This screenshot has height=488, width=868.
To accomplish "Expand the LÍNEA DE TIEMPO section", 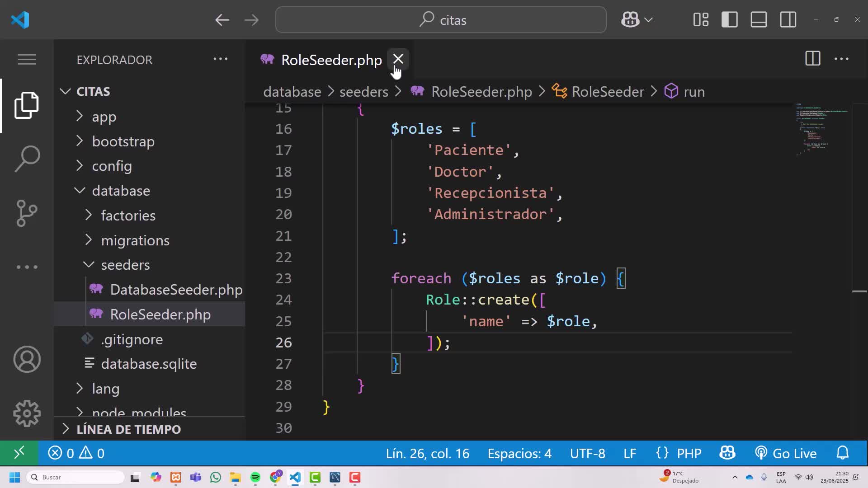I will (x=150, y=429).
